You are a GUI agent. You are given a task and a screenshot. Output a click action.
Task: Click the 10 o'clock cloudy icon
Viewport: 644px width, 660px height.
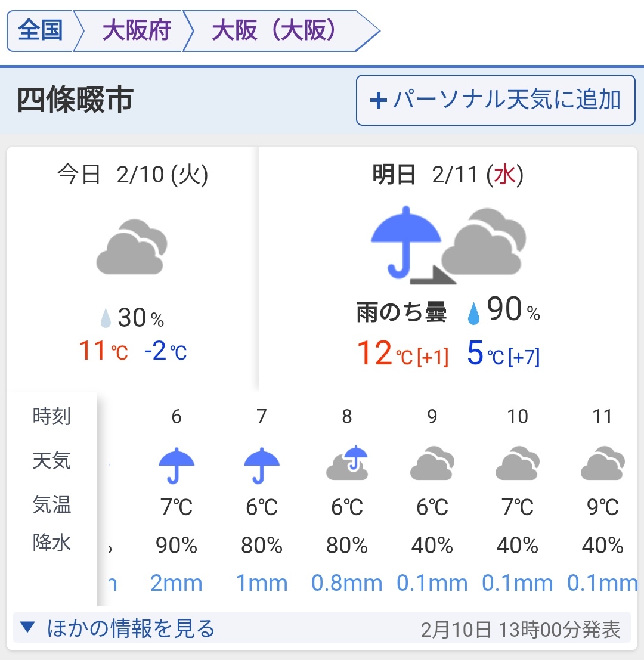518,464
